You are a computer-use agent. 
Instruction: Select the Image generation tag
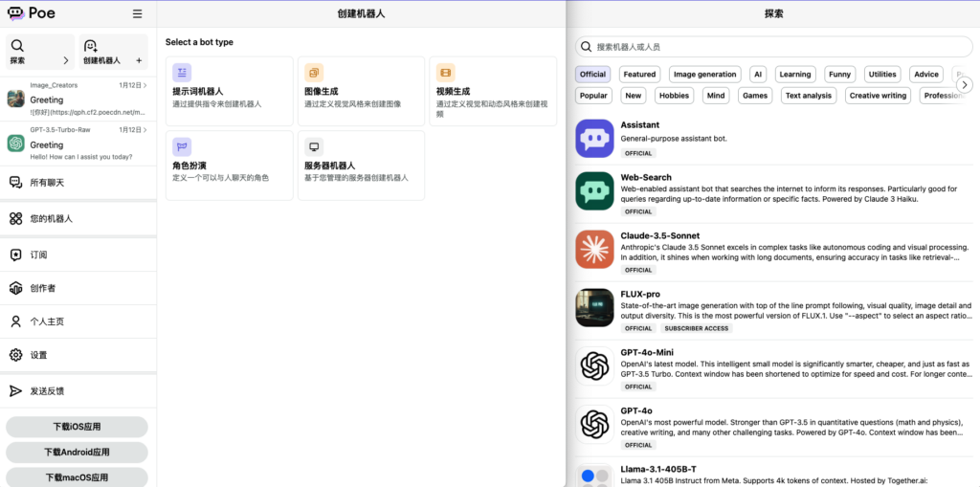tap(705, 75)
